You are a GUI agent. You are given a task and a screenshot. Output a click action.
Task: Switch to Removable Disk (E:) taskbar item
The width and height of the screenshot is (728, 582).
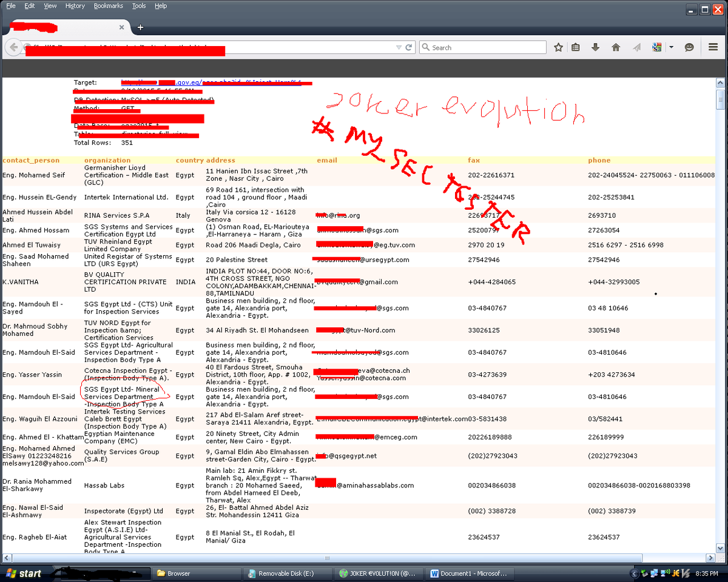pos(288,573)
